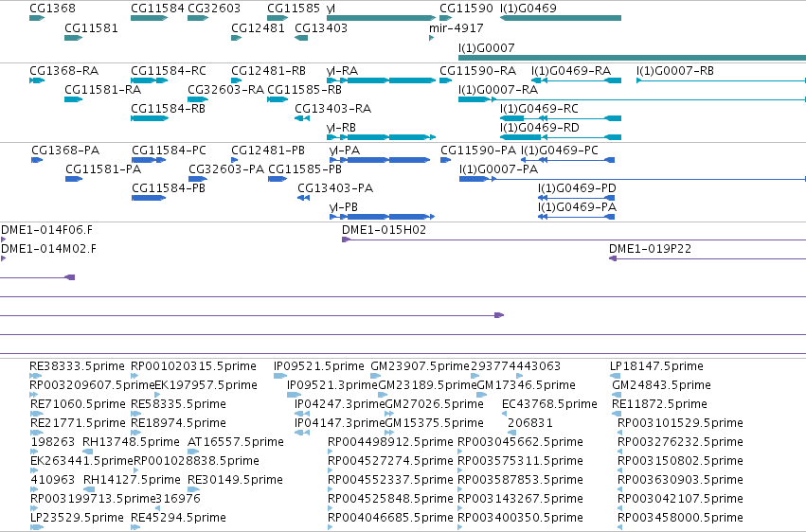Click the DME1-014F06.F BAC label

pos(46,230)
